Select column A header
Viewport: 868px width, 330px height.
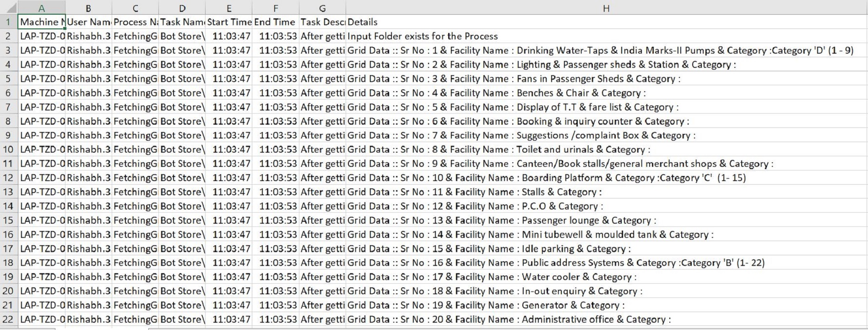click(x=42, y=8)
